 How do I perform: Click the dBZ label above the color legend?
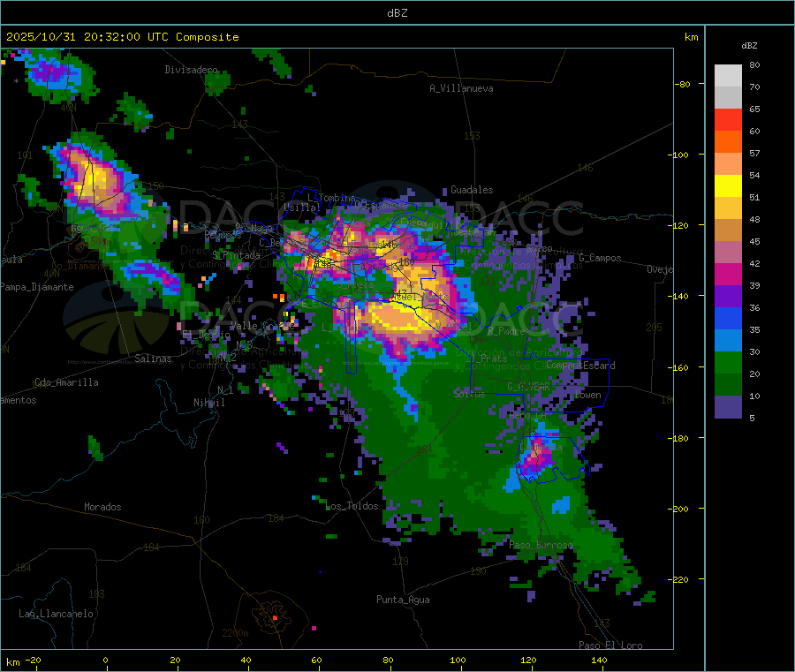749,46
